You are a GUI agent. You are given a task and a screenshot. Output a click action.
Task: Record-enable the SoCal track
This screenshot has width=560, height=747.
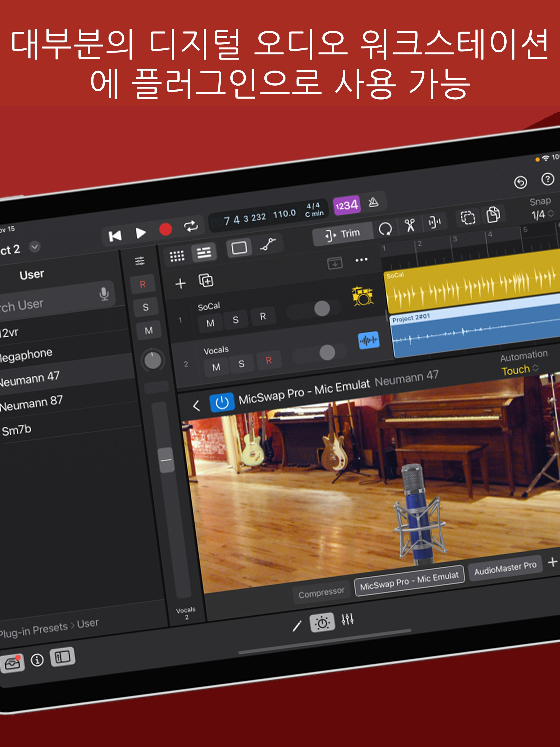tap(263, 317)
